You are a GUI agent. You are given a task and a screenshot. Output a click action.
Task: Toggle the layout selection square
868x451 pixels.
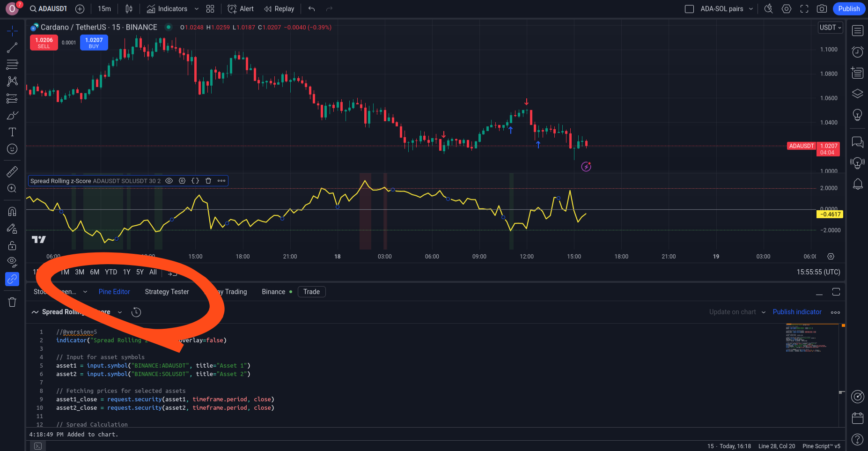[x=689, y=9]
